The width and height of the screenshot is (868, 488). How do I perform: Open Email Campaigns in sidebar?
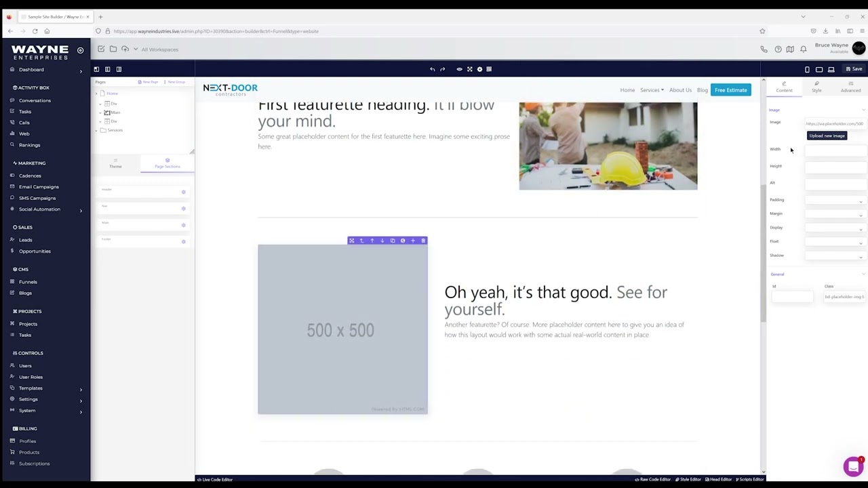point(39,186)
